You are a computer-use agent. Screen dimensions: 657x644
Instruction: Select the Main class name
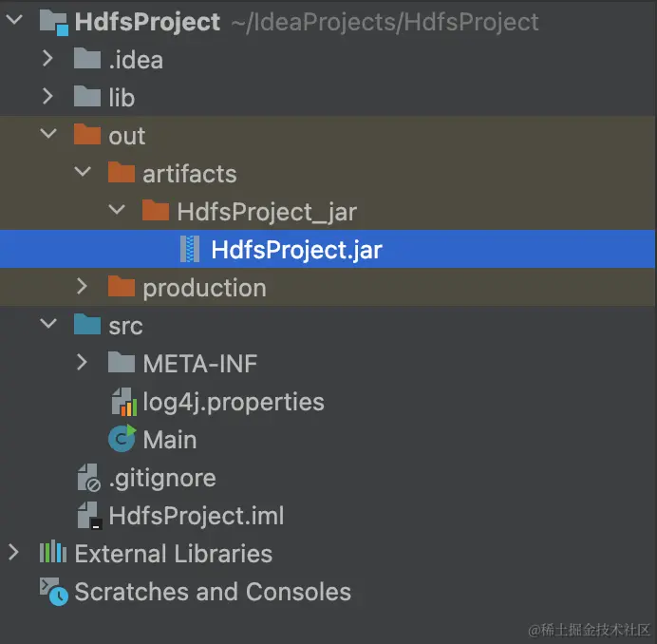tap(170, 440)
